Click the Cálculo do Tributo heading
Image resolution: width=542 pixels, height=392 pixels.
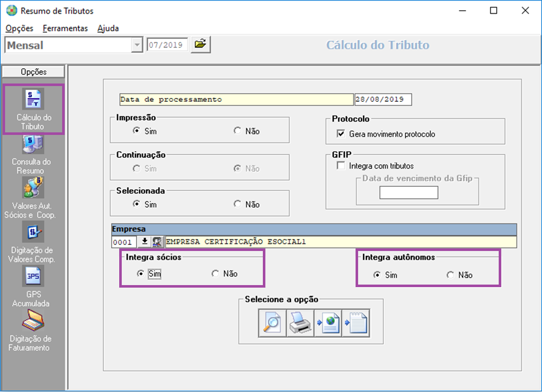pyautogui.click(x=378, y=45)
